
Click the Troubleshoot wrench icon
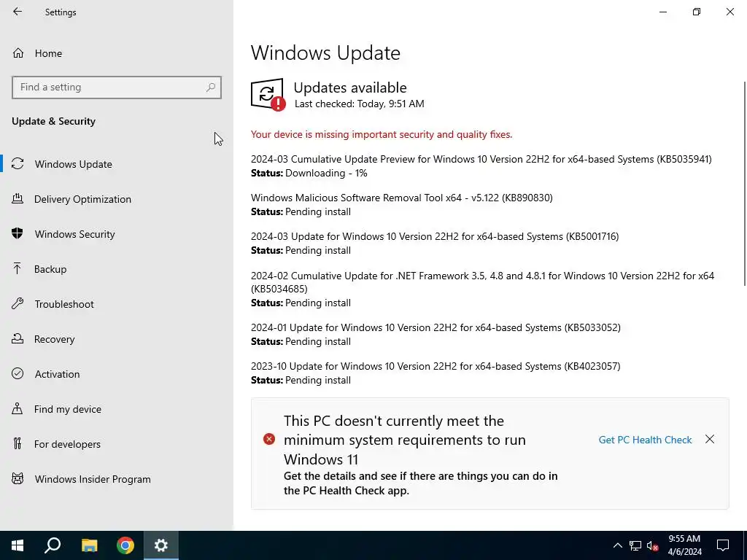[18, 304]
